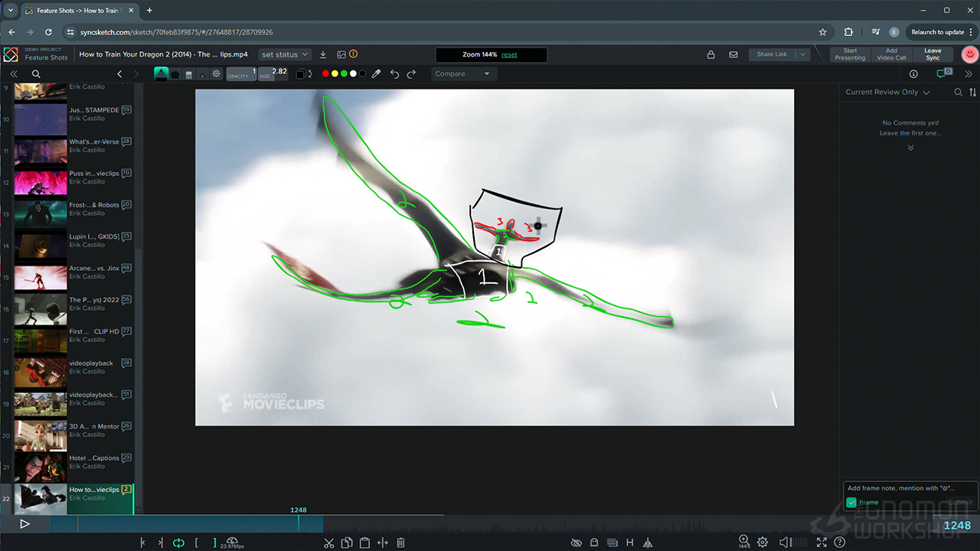This screenshot has width=980, height=551.
Task: Open the Current Review Only filter dropdown
Action: pos(887,92)
